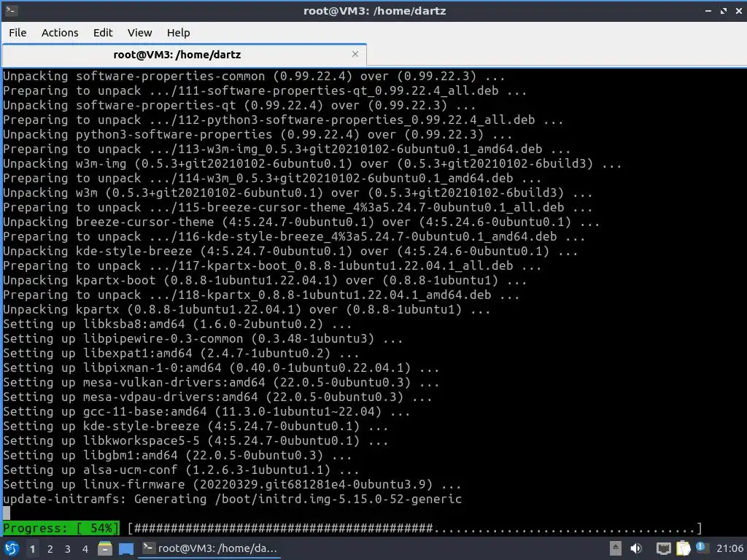Image resolution: width=747 pixels, height=560 pixels.
Task: Open the file manager from the panel
Action: 105,548
